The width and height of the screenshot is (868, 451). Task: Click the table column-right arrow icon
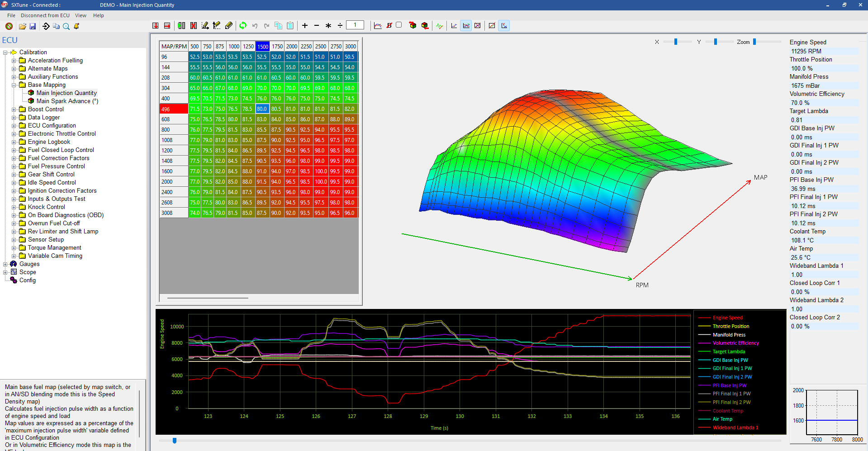tap(167, 26)
